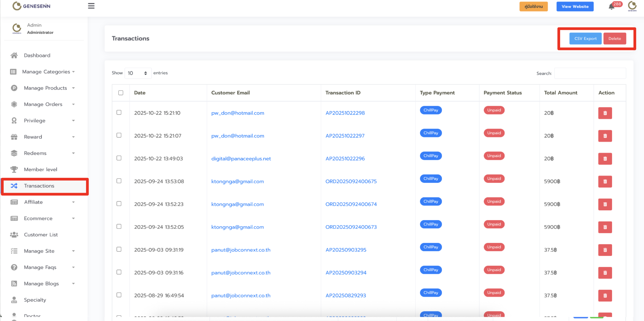The image size is (644, 321).
Task: Click the hamburger menu icon
Action: click(91, 6)
